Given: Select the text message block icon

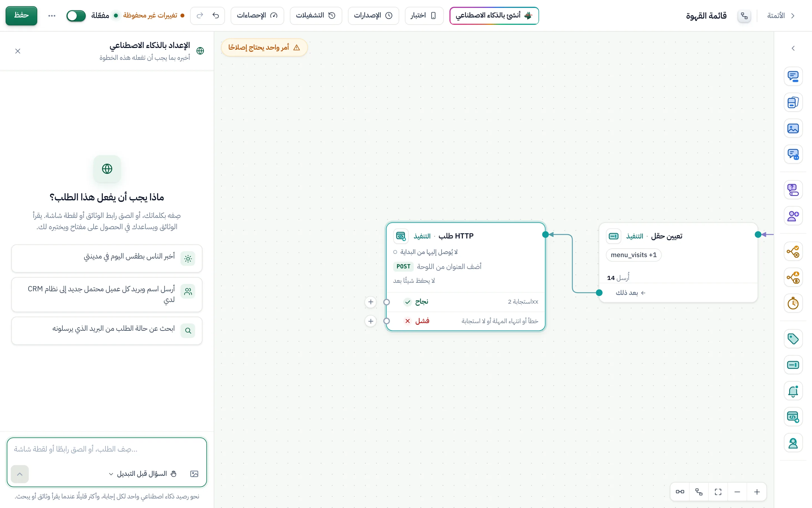Looking at the screenshot, I should [793, 76].
